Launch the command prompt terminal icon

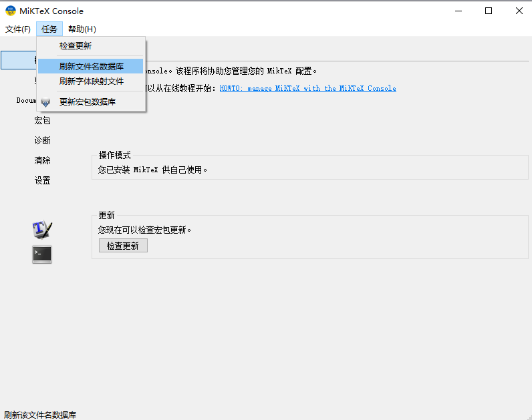tap(42, 254)
